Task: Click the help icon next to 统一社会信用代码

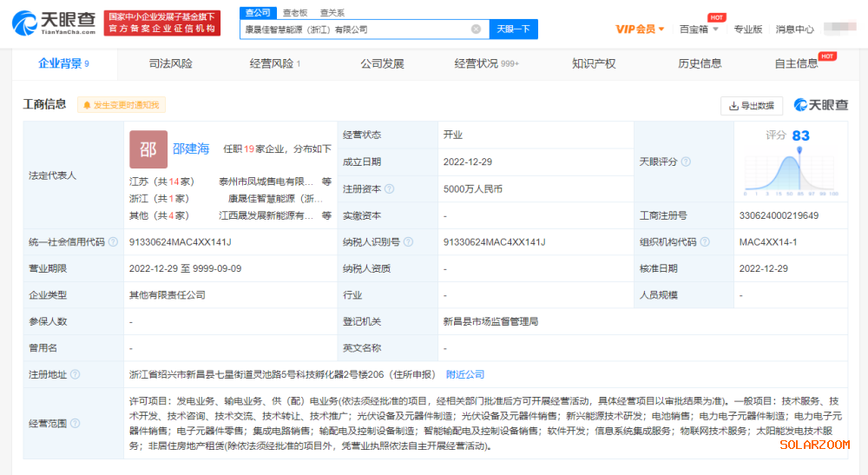Action: (113, 242)
